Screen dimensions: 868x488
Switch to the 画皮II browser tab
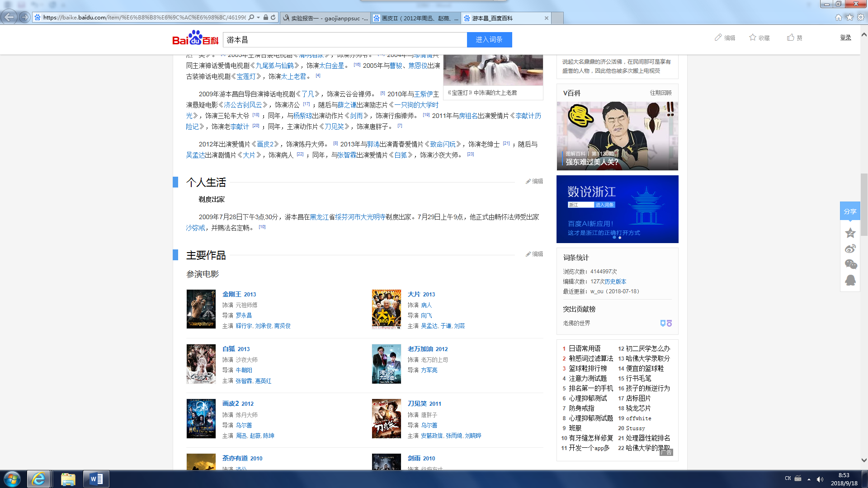[416, 18]
